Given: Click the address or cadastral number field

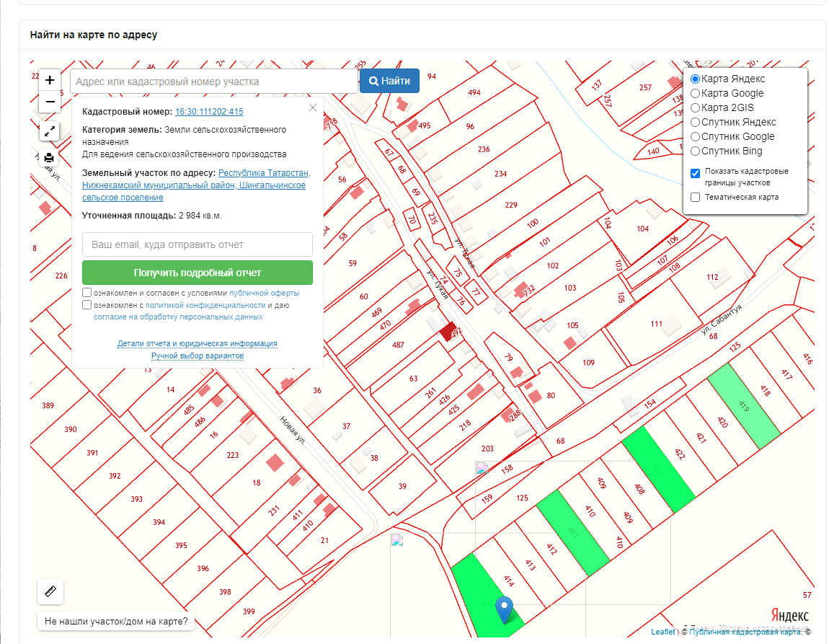Looking at the screenshot, I should click(x=214, y=81).
